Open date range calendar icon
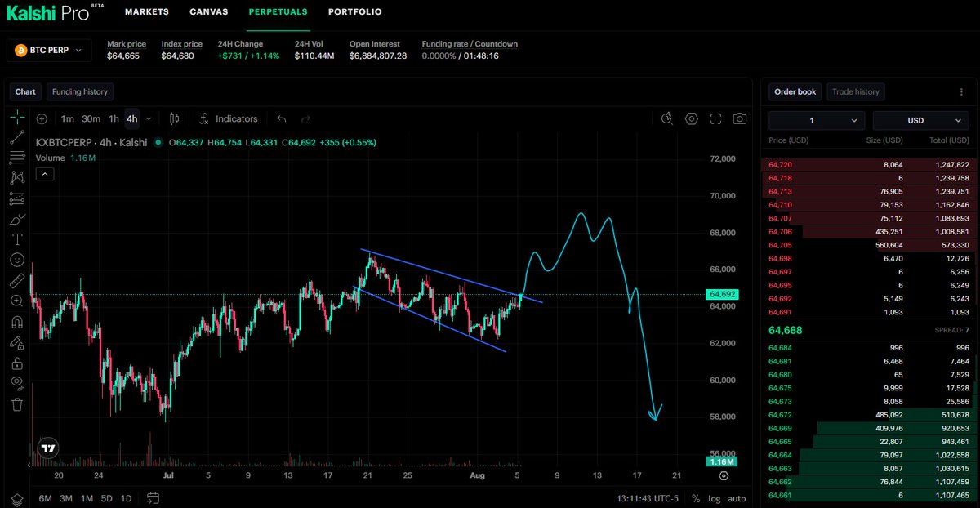 pyautogui.click(x=153, y=497)
